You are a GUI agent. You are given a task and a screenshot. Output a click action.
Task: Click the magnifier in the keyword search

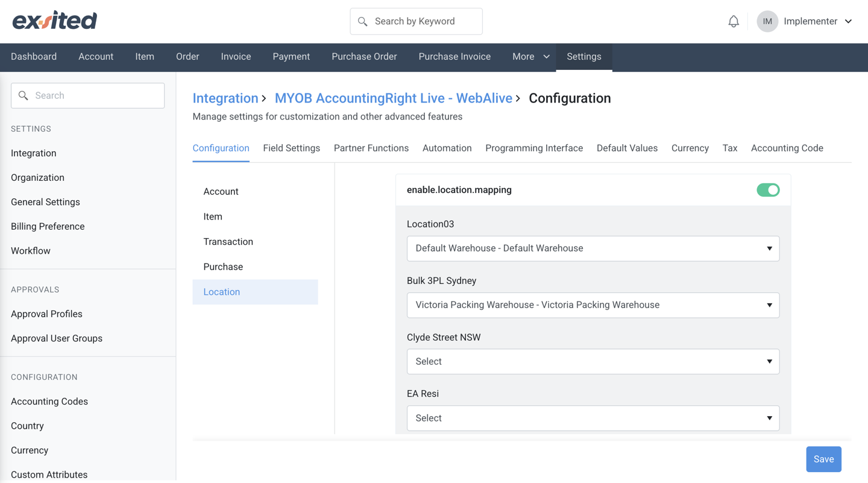click(362, 22)
